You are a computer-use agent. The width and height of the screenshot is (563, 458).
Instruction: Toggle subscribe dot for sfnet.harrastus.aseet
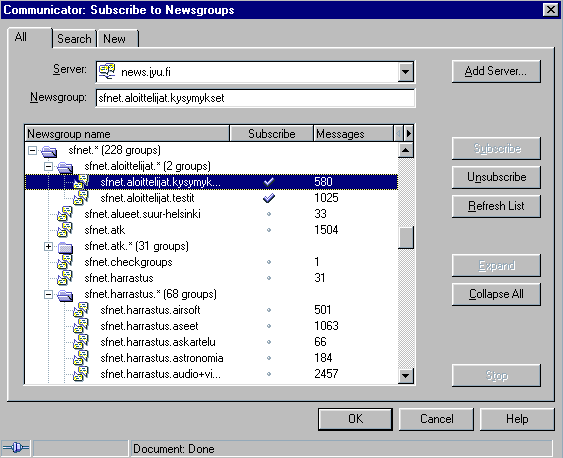269,326
